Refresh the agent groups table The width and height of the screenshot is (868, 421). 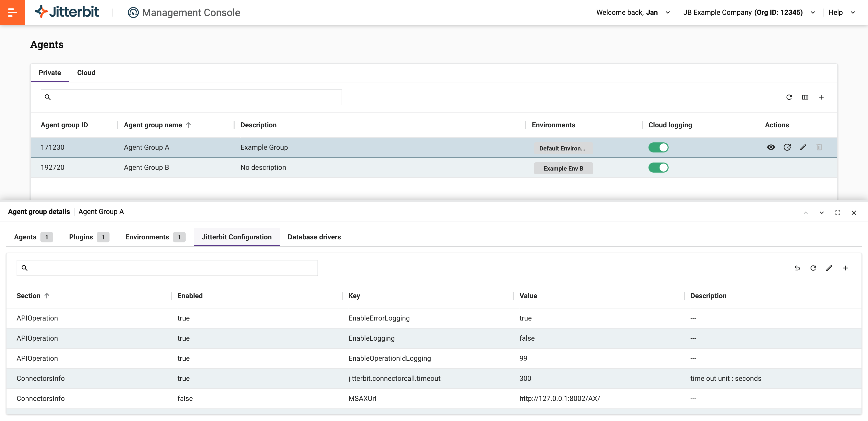pyautogui.click(x=789, y=97)
